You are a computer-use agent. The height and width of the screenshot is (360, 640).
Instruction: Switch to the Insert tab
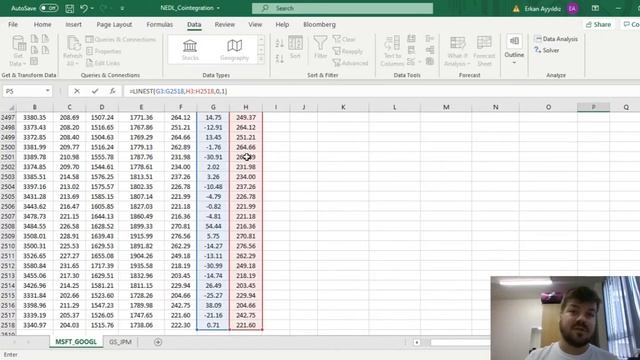73,24
